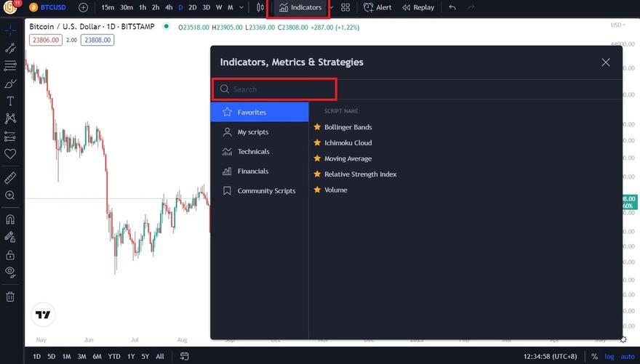Open the Fibonacci/gann tools

coord(10,65)
